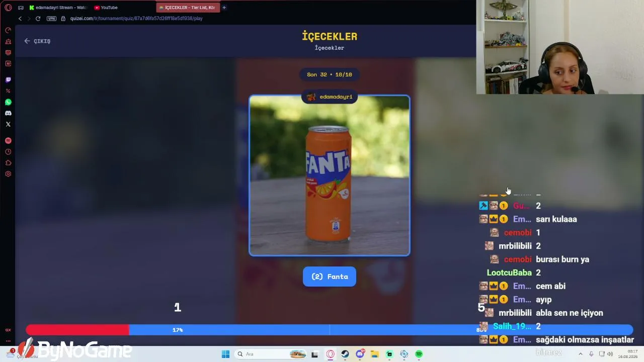
Task: Open a new browser tab
Action: tap(224, 8)
